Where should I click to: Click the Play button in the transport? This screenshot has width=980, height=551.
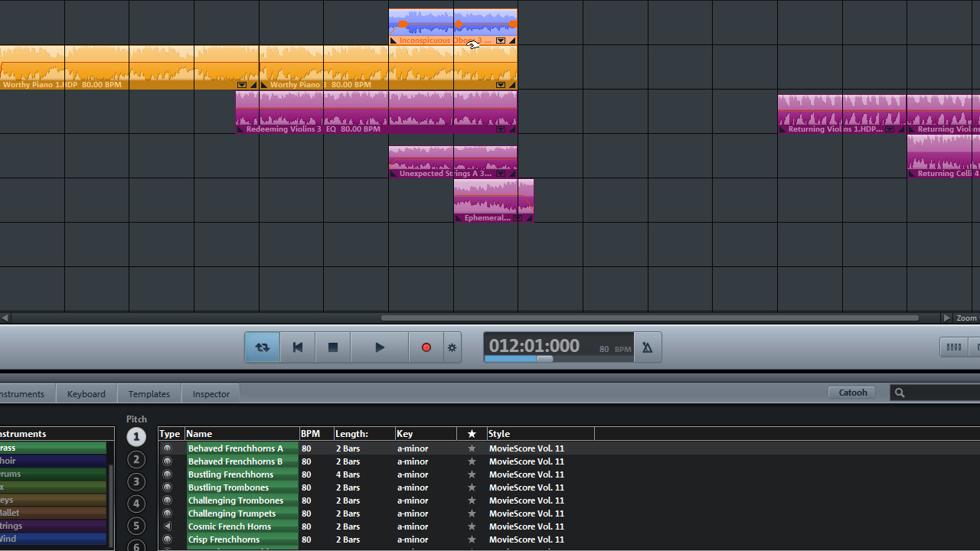[380, 347]
